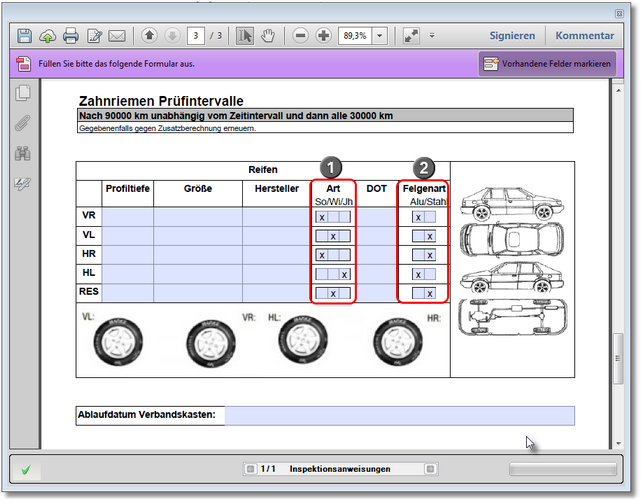Save the PDF with the floppy disk icon
This screenshot has height=502, width=641.
(25, 36)
